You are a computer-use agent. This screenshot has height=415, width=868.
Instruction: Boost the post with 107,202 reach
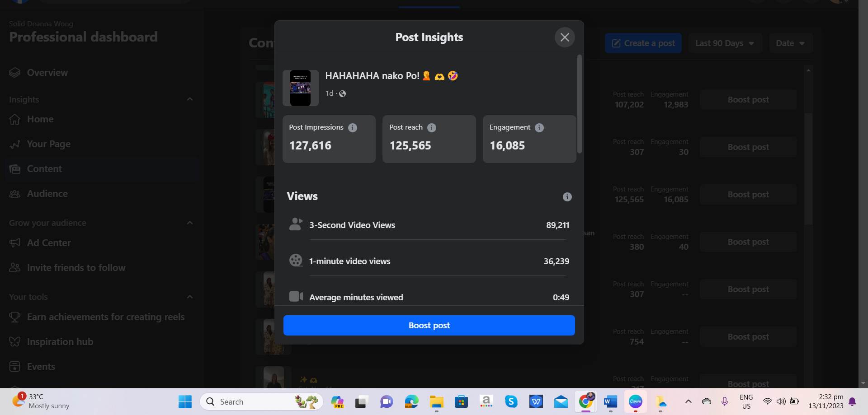click(x=748, y=100)
